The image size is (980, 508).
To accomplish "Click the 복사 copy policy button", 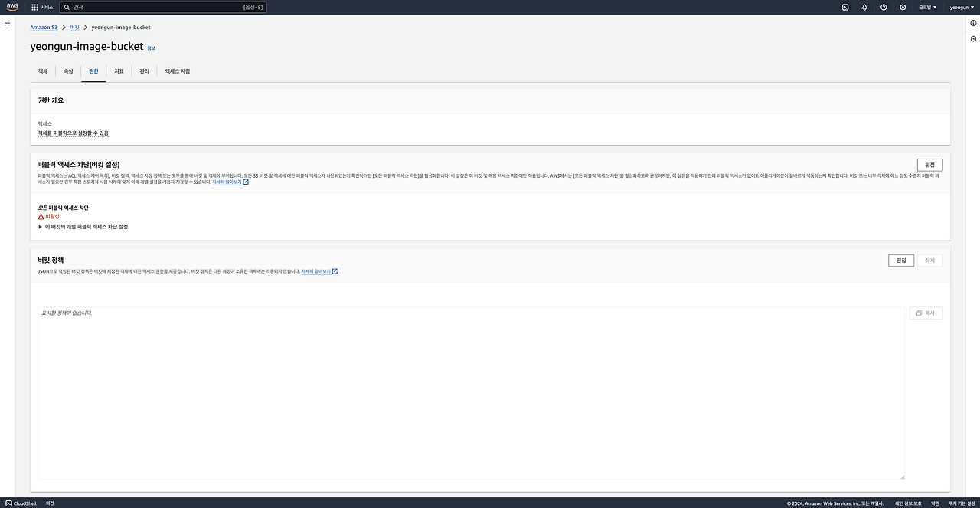I will tap(926, 313).
